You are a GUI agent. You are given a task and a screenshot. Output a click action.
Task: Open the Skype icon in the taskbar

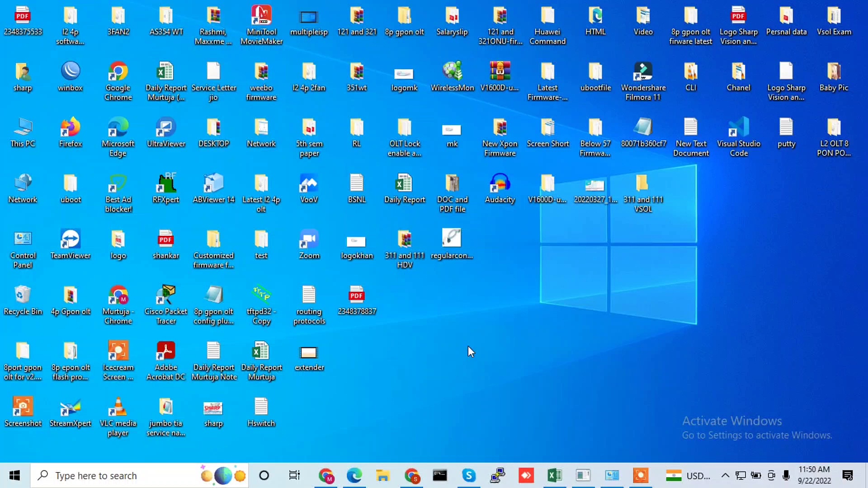point(469,475)
